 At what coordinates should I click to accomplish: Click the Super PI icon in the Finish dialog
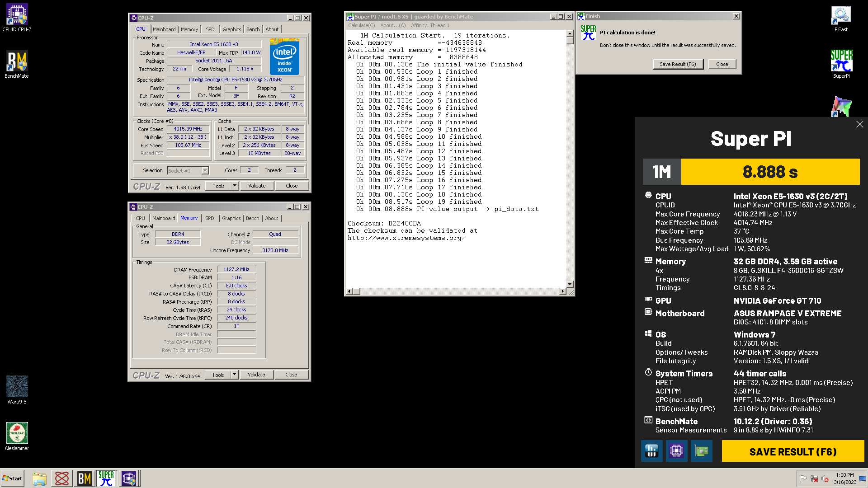pos(588,33)
